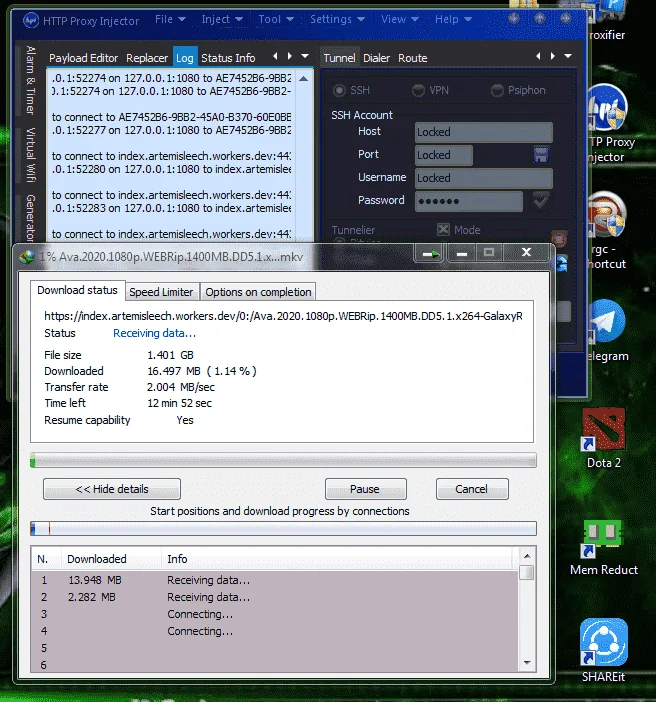Open the Help menu dropdown
Image resolution: width=656 pixels, height=702 pixels.
453,19
